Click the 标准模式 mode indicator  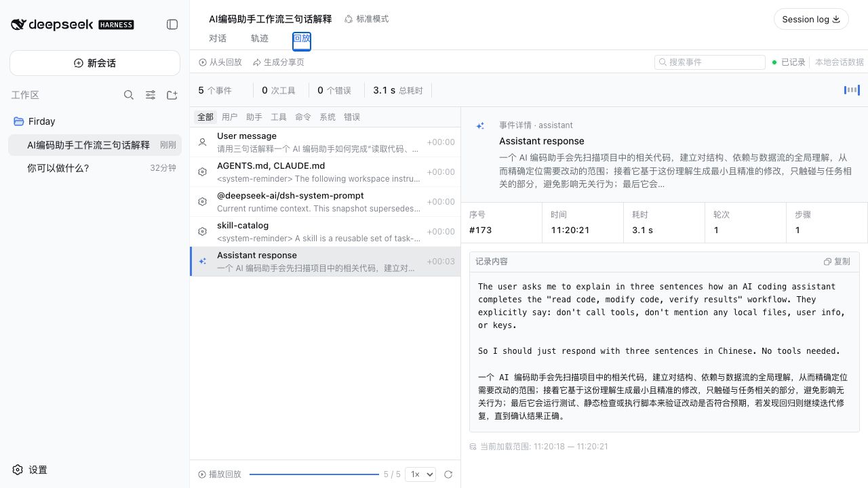(366, 19)
